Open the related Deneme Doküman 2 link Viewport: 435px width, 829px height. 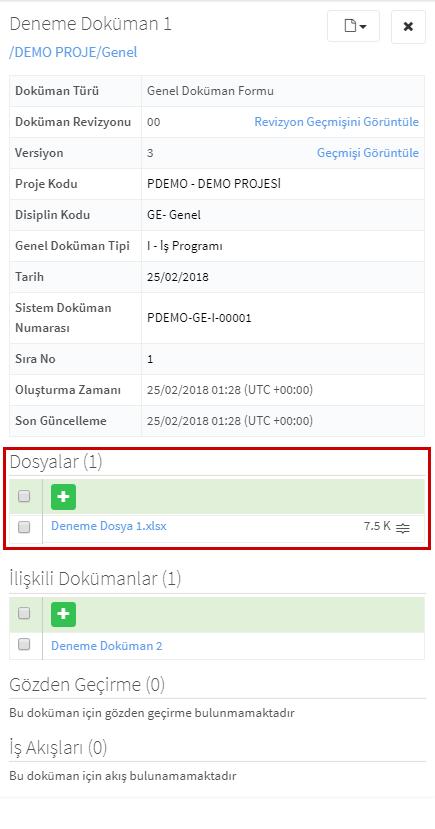point(107,646)
